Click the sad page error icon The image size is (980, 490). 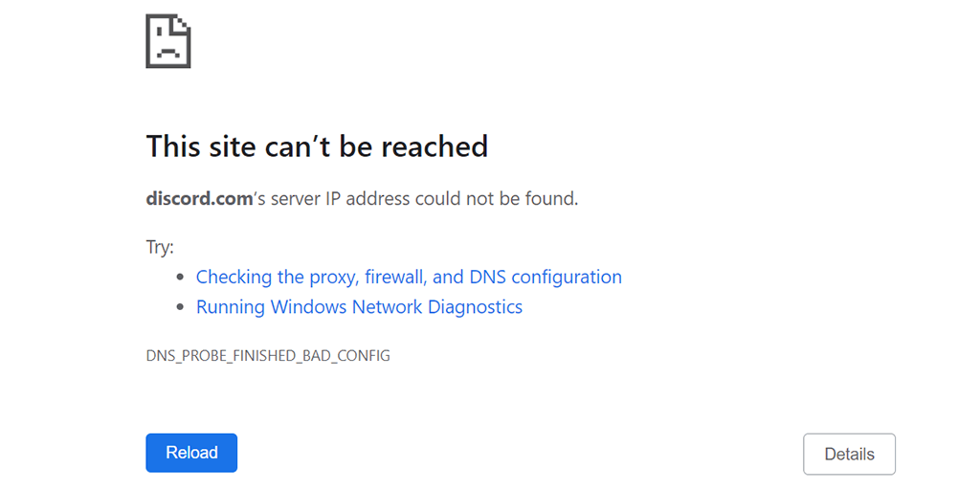tap(168, 43)
